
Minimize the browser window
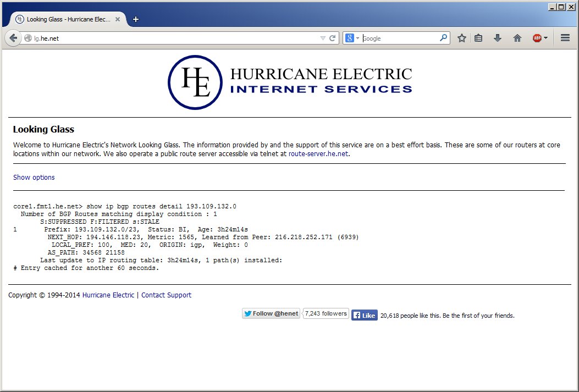pyautogui.click(x=553, y=7)
